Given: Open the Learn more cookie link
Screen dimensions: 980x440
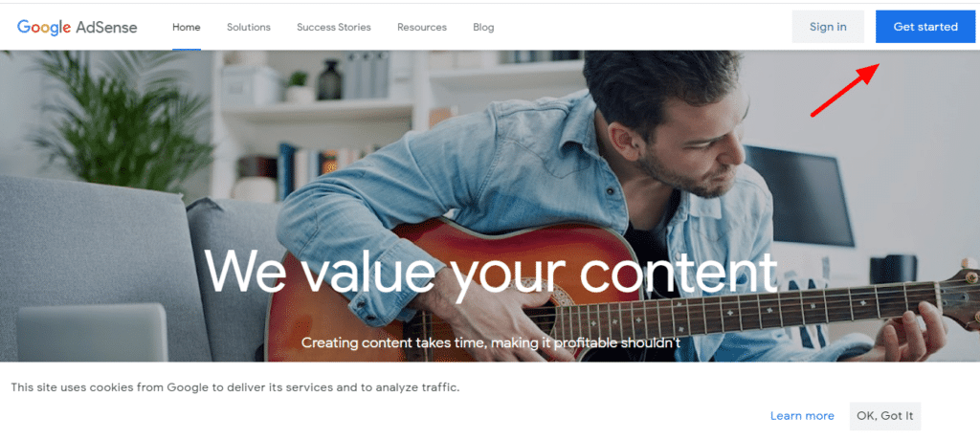Looking at the screenshot, I should click(802, 416).
